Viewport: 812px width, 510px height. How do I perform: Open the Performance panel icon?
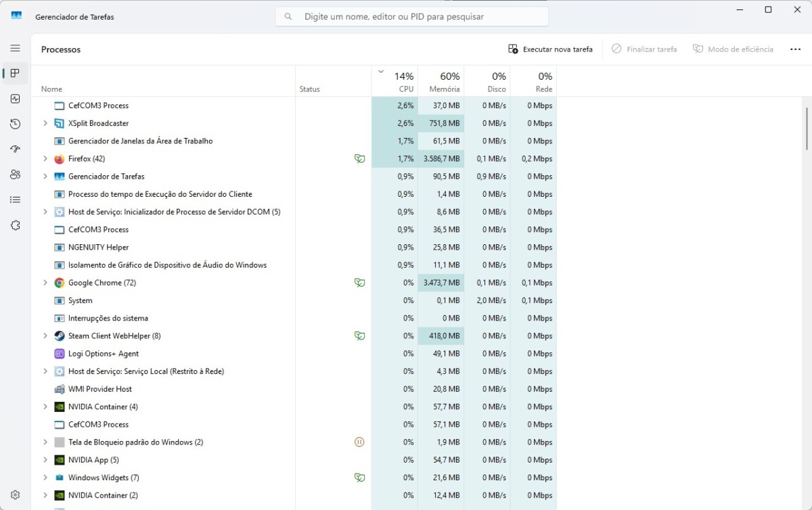[15, 99]
